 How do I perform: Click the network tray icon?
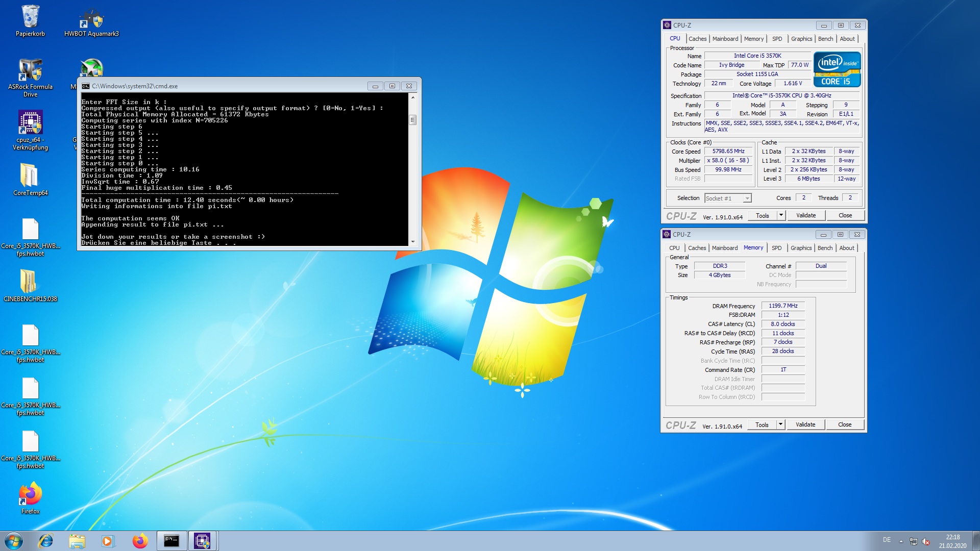[x=914, y=541]
